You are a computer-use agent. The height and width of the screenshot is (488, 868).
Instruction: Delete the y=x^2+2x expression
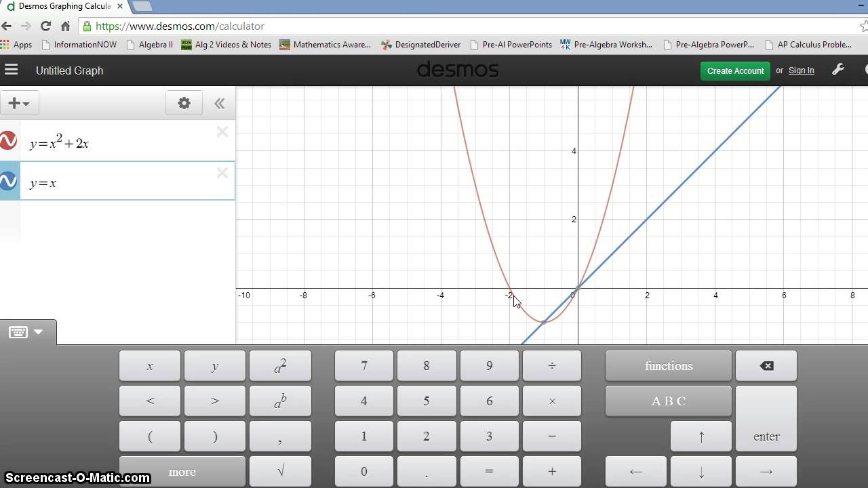[x=222, y=132]
